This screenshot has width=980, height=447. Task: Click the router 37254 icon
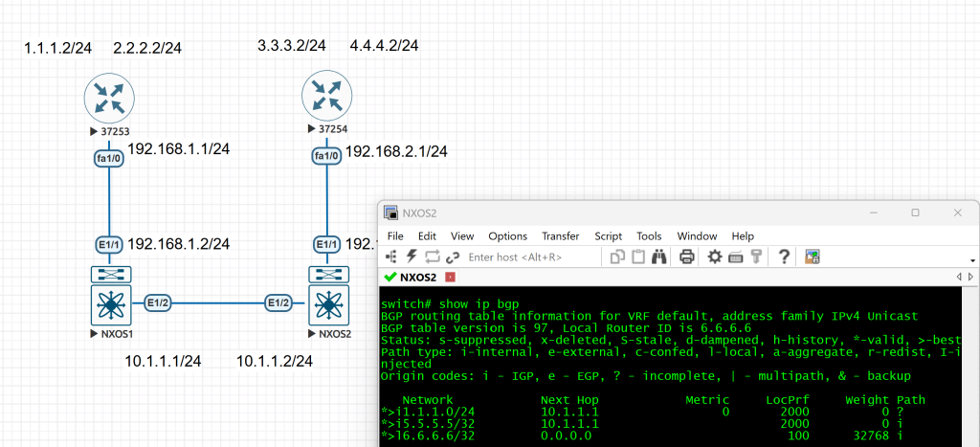[x=327, y=97]
